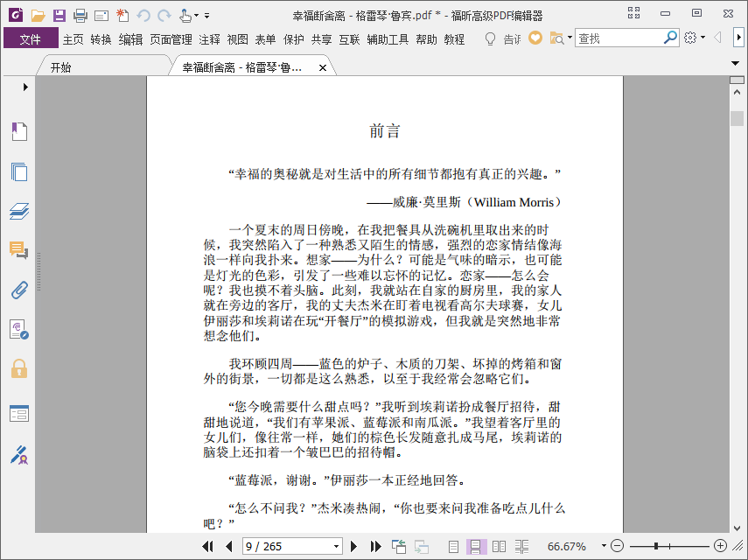The height and width of the screenshot is (560, 748).
Task: Go to the previous search result arrow
Action: (x=717, y=38)
